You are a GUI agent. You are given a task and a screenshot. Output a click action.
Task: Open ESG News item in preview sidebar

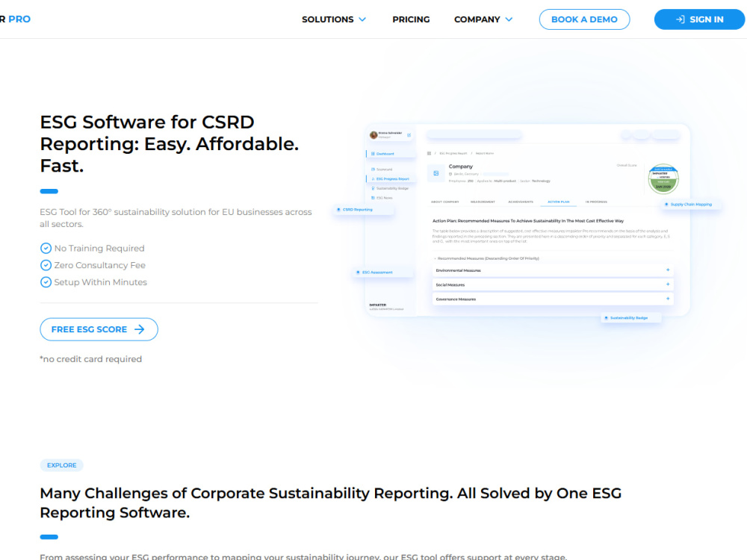[x=382, y=198]
